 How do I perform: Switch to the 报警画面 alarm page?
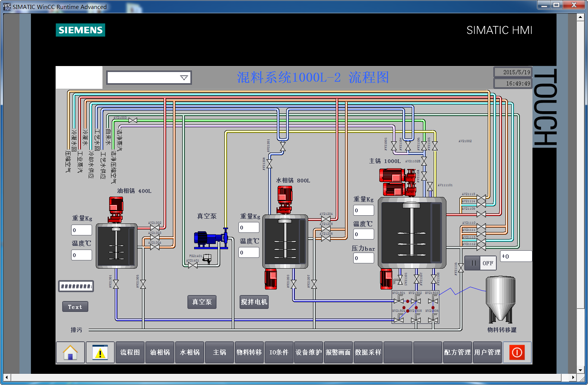[x=338, y=353]
